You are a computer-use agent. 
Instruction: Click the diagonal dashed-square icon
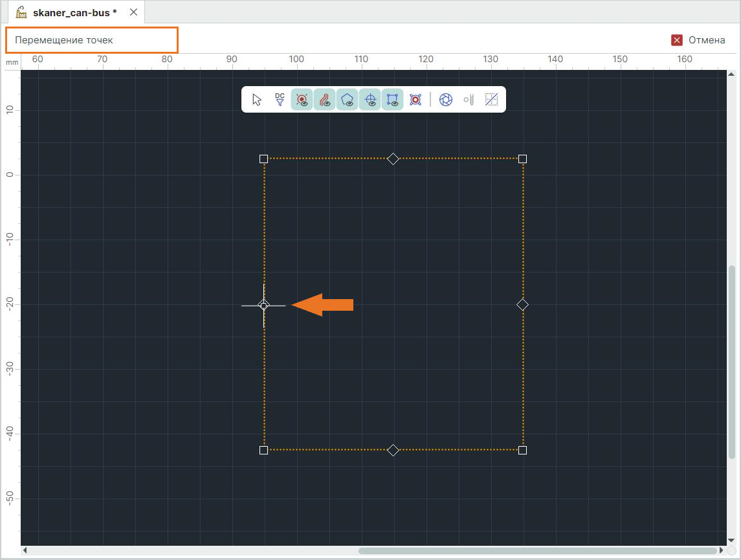point(492,100)
